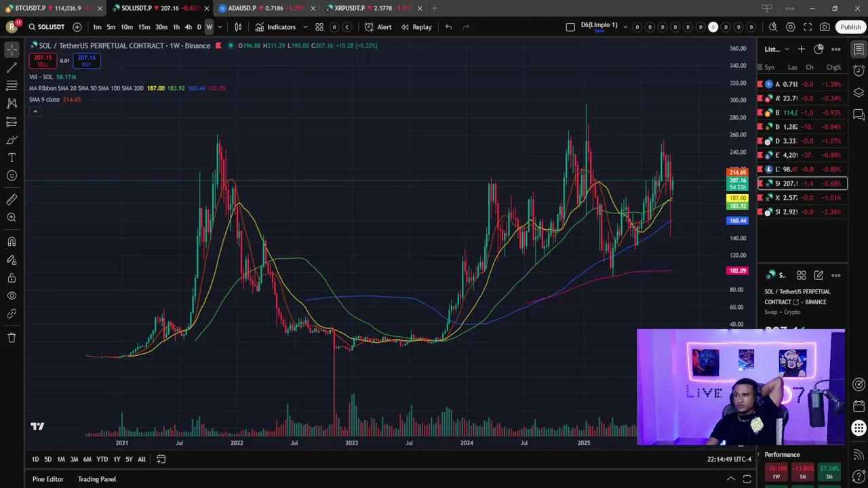Select the 1D date range
868x488 pixels.
[35, 460]
